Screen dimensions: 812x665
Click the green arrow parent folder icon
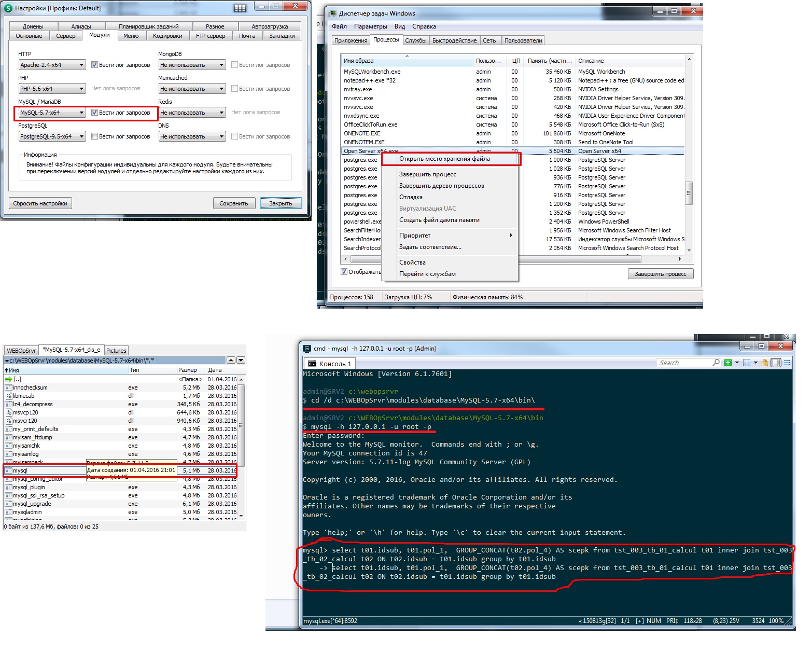click(x=8, y=379)
